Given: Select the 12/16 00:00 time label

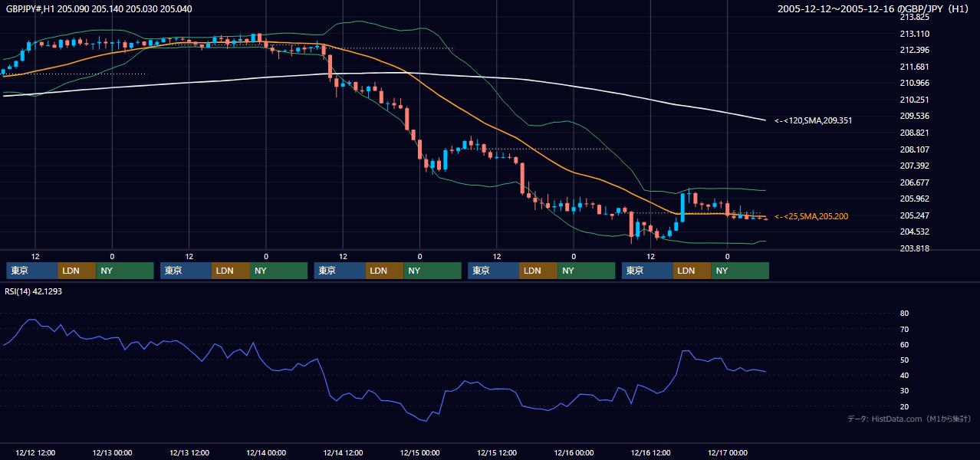Looking at the screenshot, I should tap(574, 452).
